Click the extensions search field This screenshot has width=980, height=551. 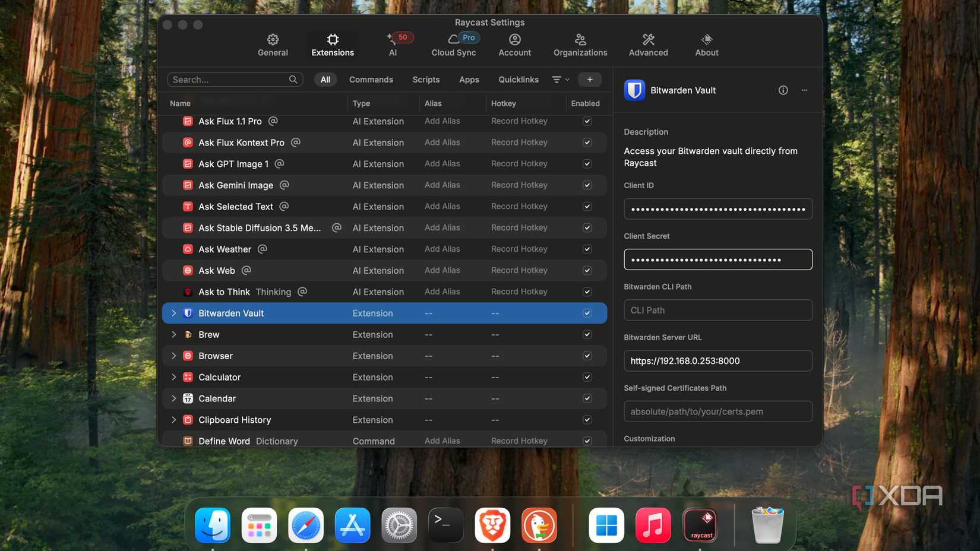(235, 80)
